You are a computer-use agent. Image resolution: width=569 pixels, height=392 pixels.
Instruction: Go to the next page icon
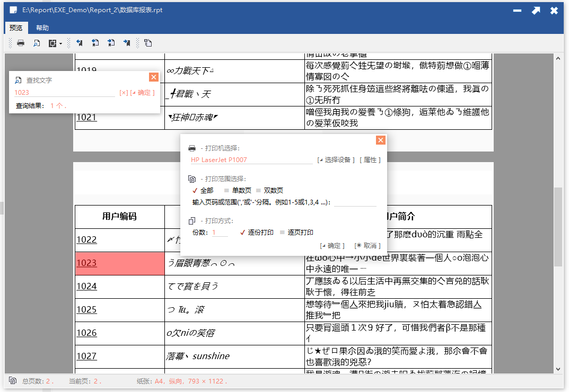click(x=111, y=43)
